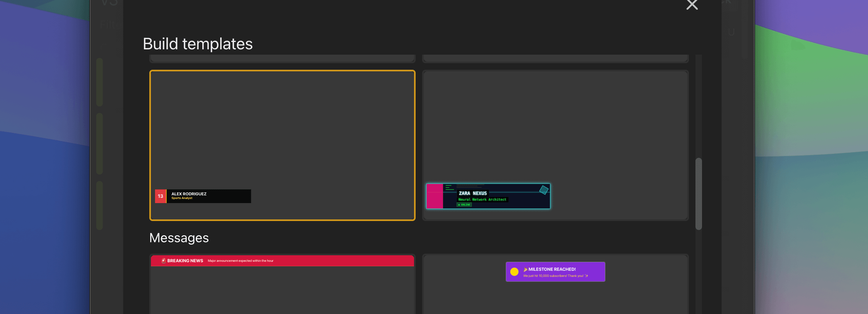Click the Messages section heading
Screen dimensions: 868x314
pyautogui.click(x=179, y=238)
